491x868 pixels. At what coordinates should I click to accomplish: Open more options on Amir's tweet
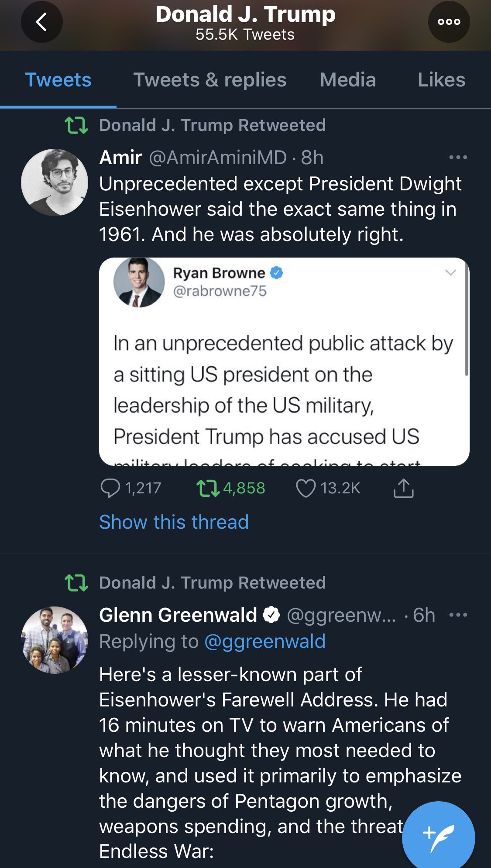point(458,158)
